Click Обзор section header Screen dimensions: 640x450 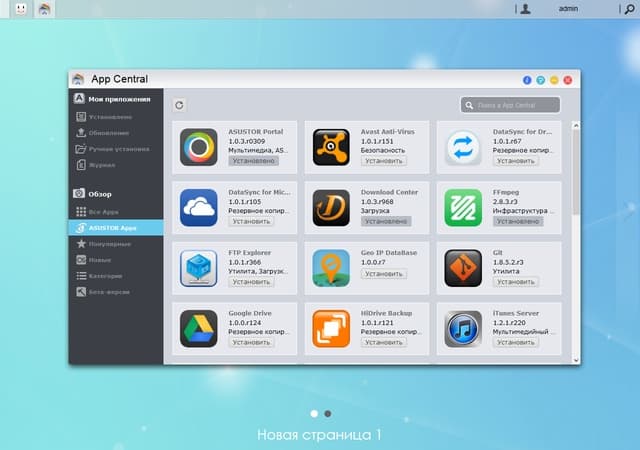[x=93, y=194]
